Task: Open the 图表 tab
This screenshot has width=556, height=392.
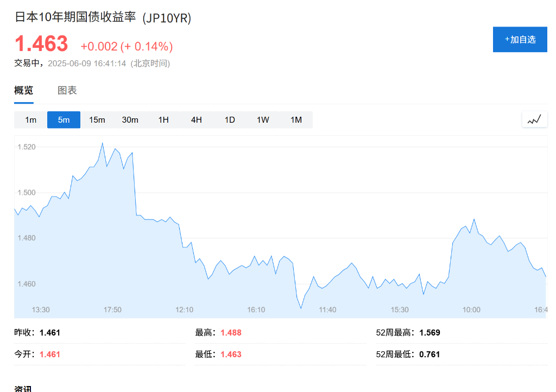Action: coord(67,90)
